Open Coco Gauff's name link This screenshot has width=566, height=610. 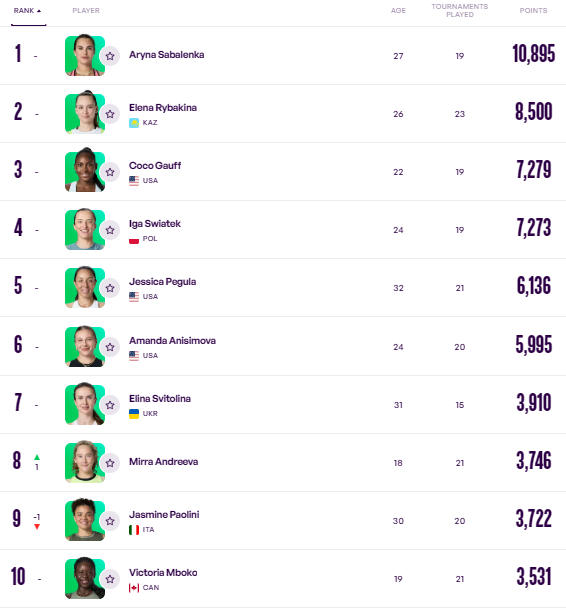point(155,166)
